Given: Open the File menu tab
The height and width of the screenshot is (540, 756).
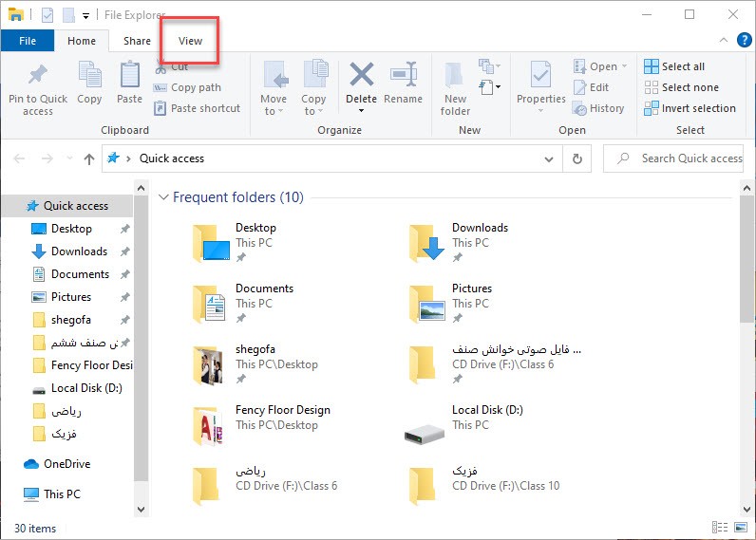Looking at the screenshot, I should tap(28, 41).
